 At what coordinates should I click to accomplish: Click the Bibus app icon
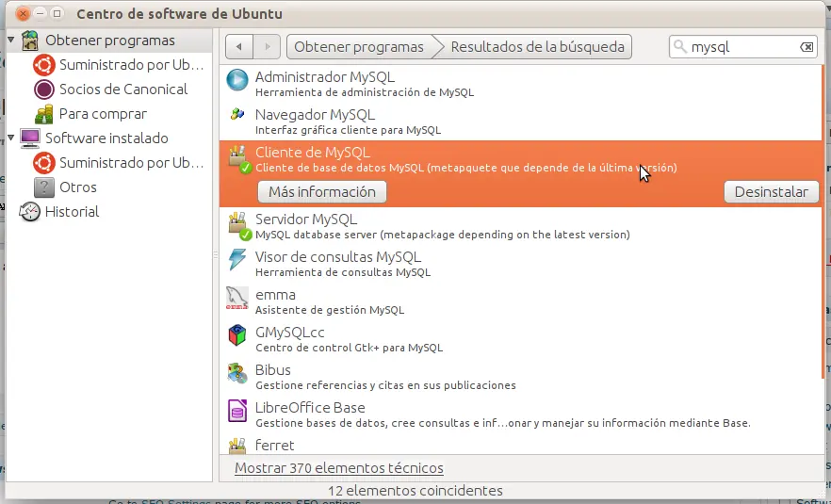pos(236,373)
